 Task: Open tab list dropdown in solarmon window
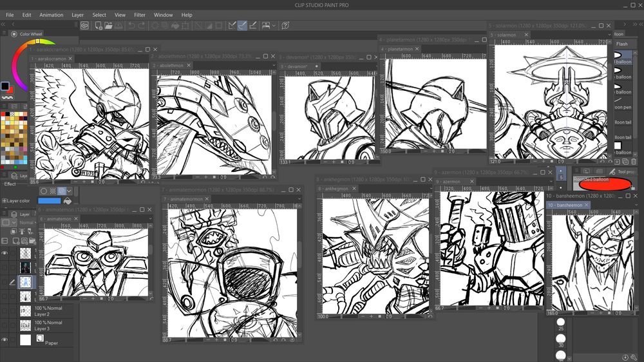(609, 35)
